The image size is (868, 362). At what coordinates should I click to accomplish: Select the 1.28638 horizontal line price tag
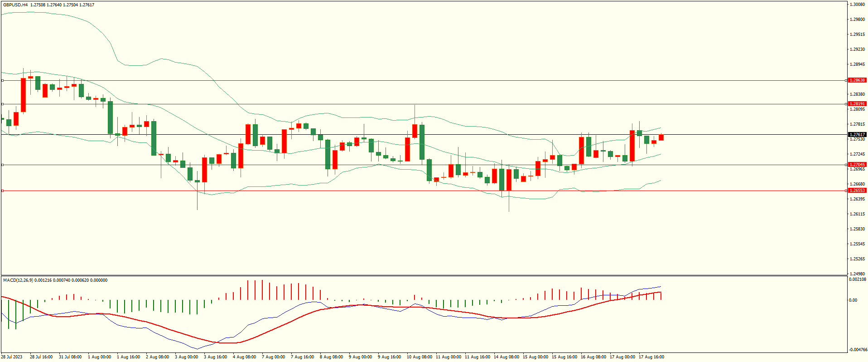point(857,80)
